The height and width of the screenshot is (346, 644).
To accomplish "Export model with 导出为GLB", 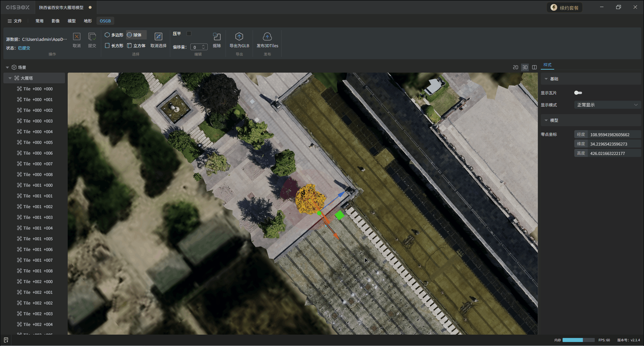I will [x=239, y=37].
